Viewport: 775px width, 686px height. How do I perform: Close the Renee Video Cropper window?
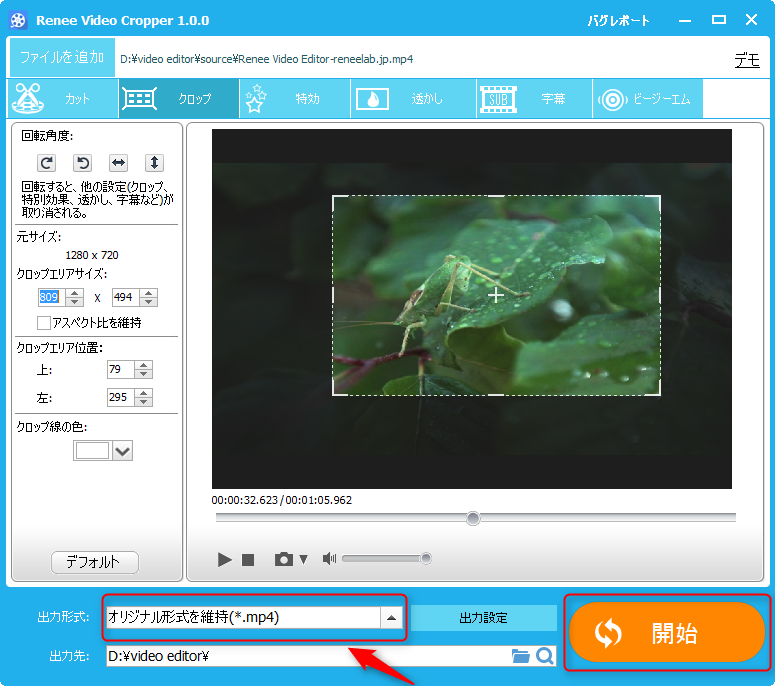pos(752,20)
